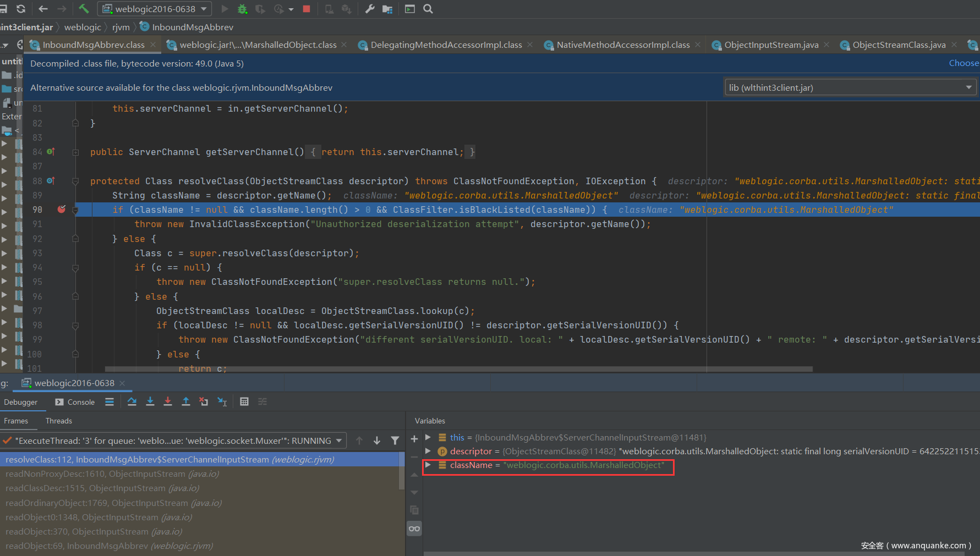Click the Force Step Into red arrow
Screen dimensions: 980x556
[168, 402]
